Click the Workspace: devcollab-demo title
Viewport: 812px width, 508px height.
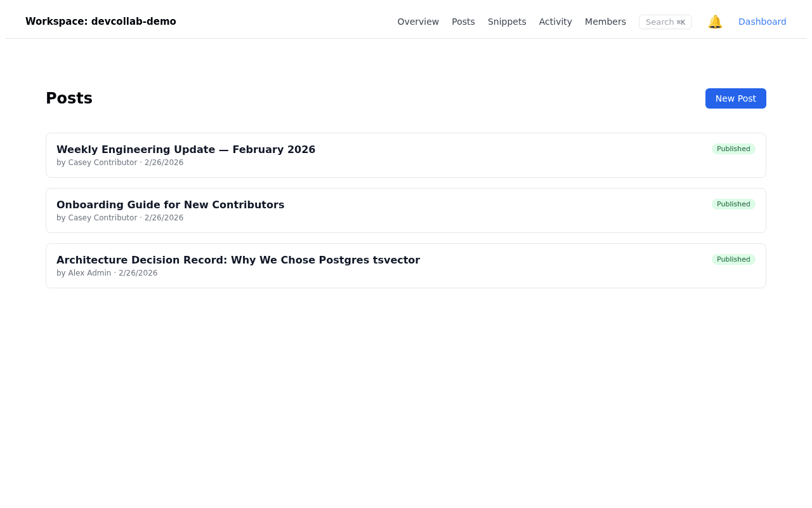101,22
